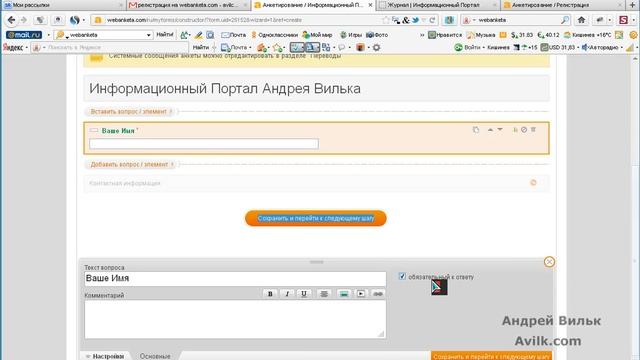Switch to the Gmail webanketa registration tab

(187, 5)
